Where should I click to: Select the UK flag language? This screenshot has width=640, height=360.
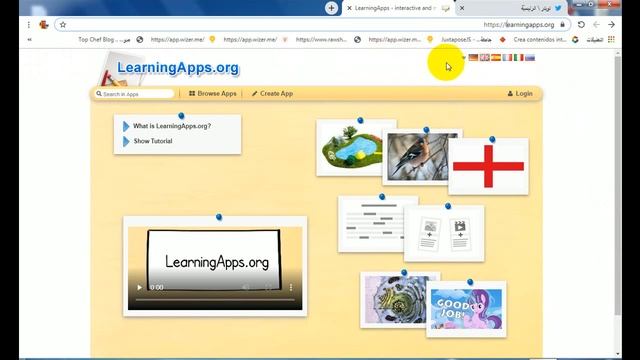pyautogui.click(x=484, y=58)
